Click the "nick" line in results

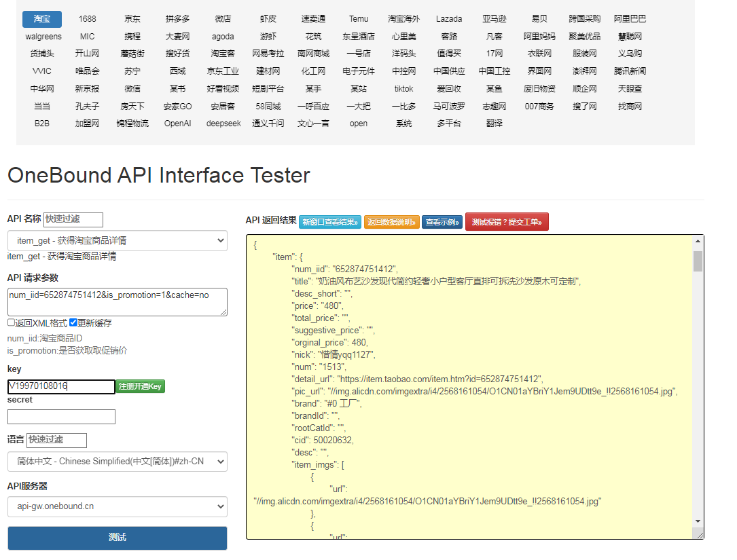(x=334, y=355)
